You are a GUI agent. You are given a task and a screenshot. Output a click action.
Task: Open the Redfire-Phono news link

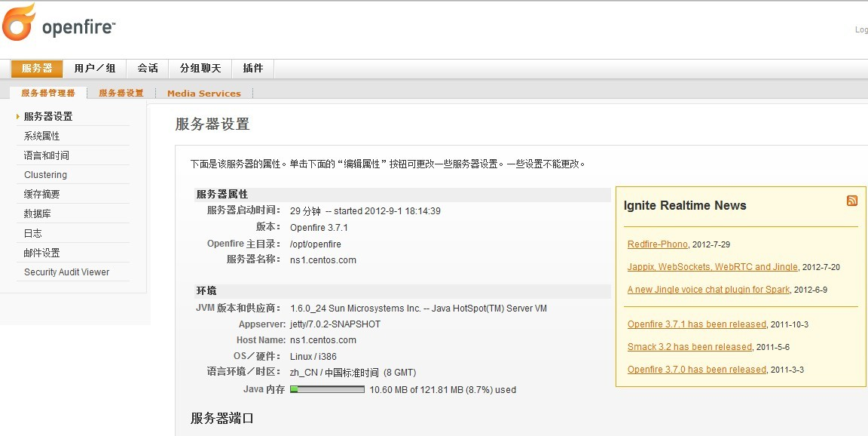[x=658, y=244]
